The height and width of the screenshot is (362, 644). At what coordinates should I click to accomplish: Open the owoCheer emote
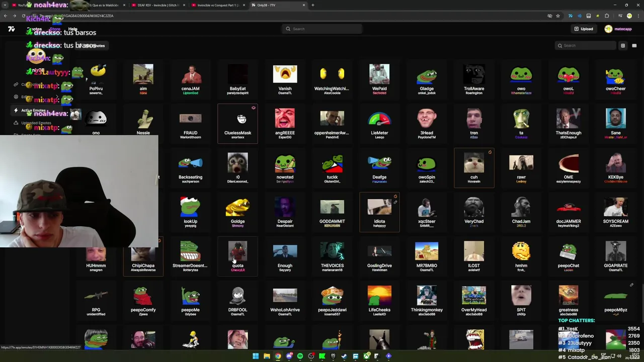[616, 79]
